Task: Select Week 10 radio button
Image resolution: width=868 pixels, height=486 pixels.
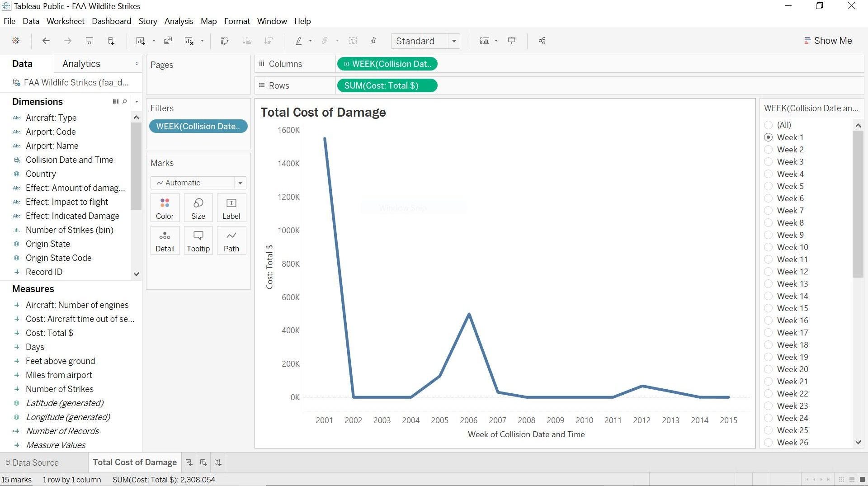Action: pos(769,247)
